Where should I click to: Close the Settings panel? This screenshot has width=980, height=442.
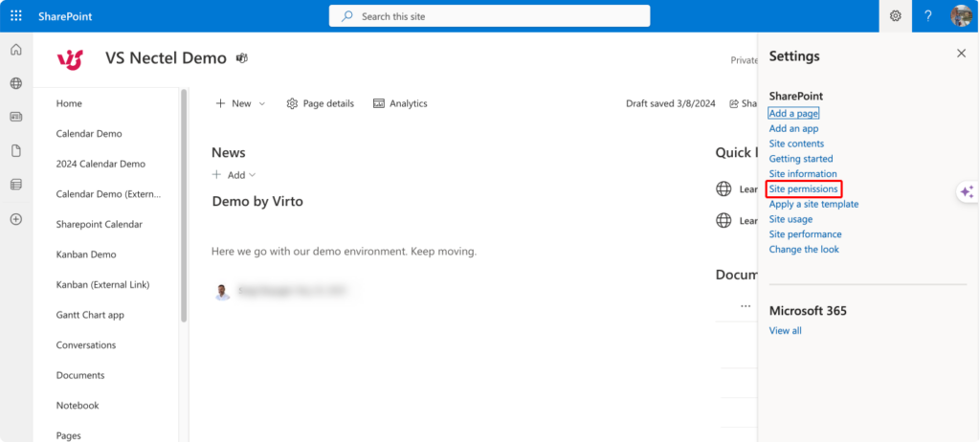961,54
